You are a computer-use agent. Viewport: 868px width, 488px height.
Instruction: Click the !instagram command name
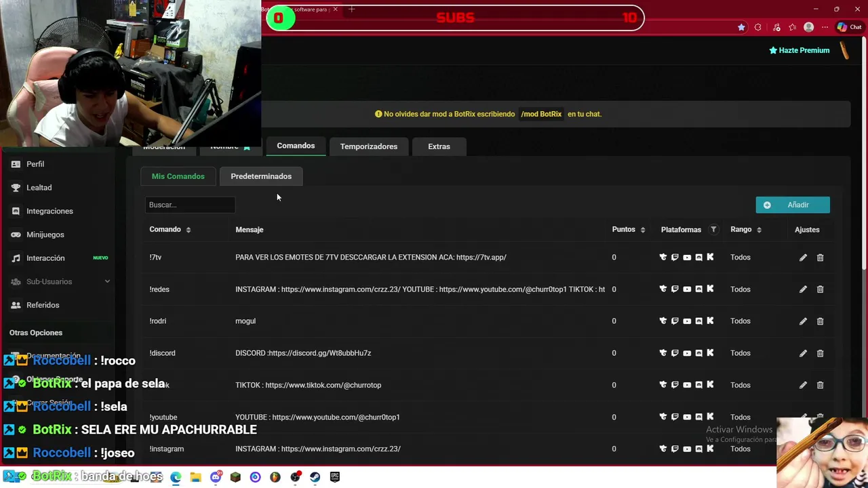point(166,449)
